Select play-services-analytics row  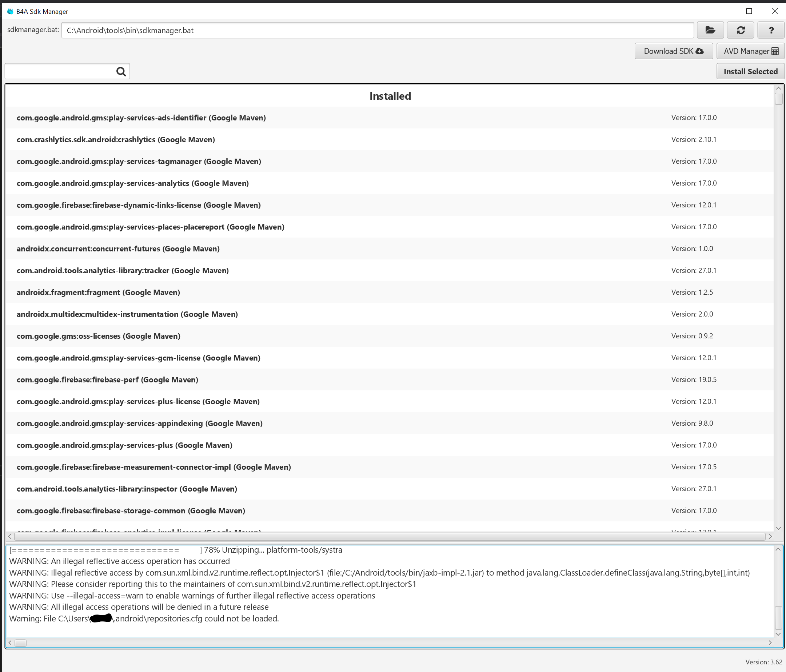(390, 183)
